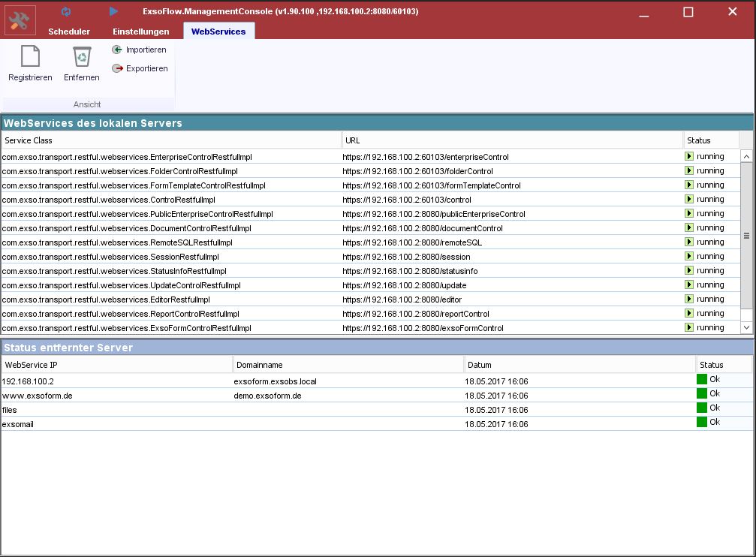Click running status icon for editor row
This screenshot has height=557, width=756.
(689, 299)
